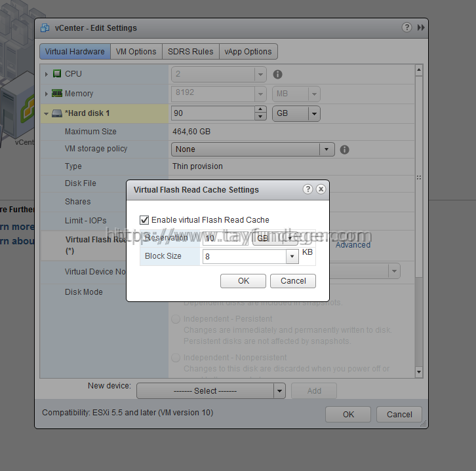Click the 464,60 GB maximum size value

191,132
